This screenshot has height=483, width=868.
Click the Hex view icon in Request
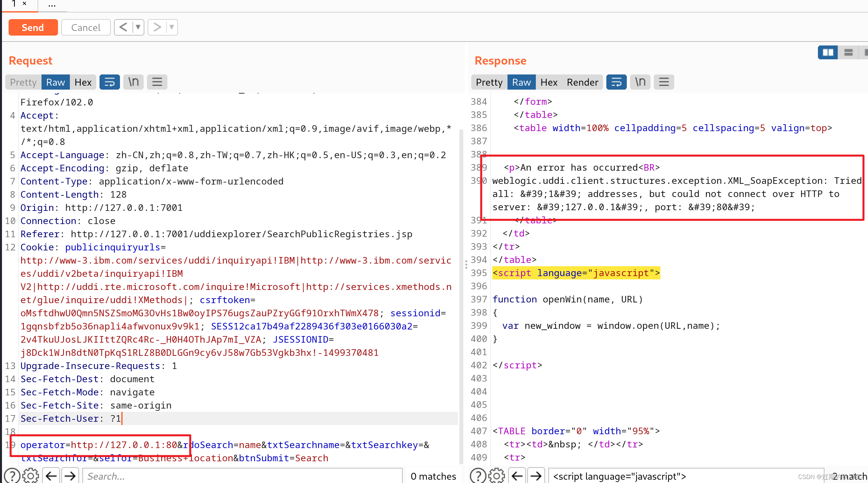(x=83, y=81)
